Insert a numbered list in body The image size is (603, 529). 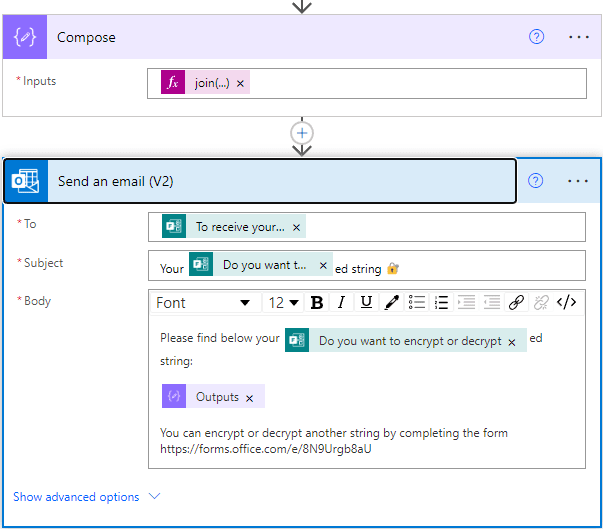point(441,303)
